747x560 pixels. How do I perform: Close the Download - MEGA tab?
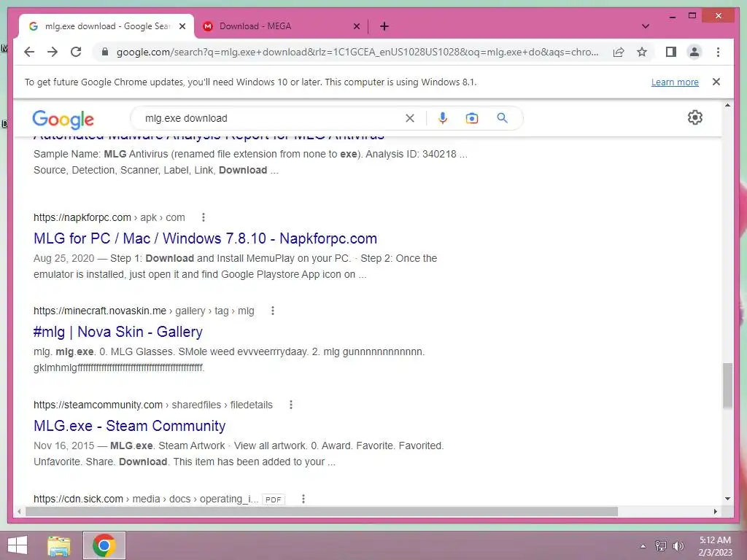click(356, 26)
